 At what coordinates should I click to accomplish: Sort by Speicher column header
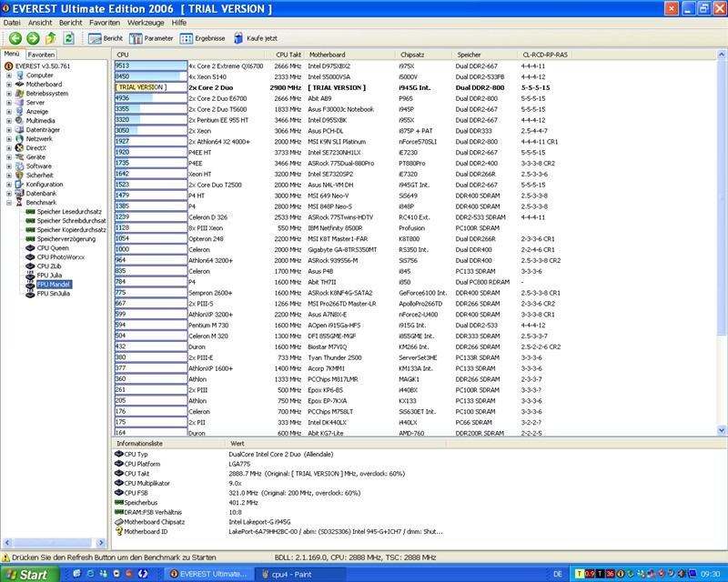point(484,55)
